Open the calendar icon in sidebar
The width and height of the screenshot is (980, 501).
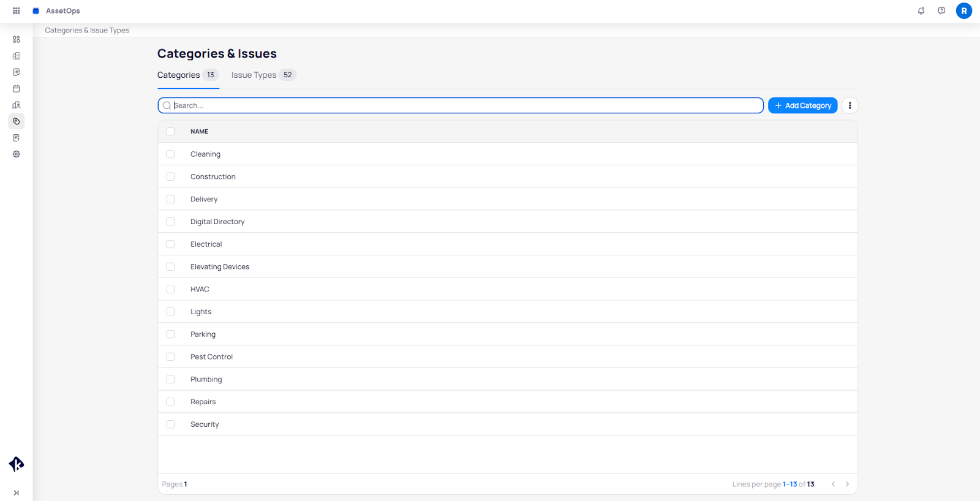click(17, 89)
